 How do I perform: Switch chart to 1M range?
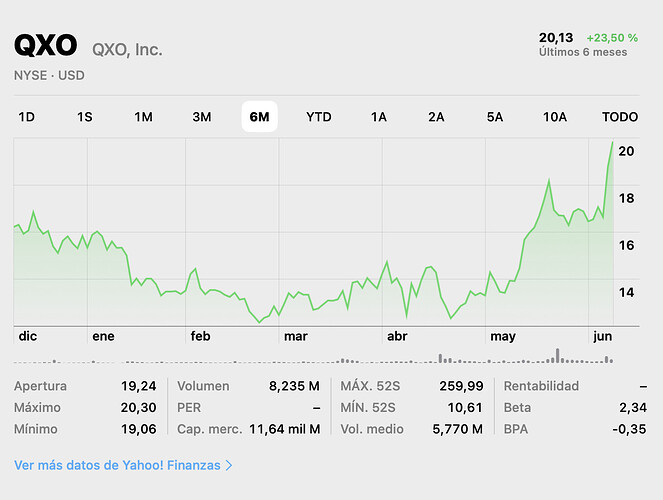click(x=143, y=117)
